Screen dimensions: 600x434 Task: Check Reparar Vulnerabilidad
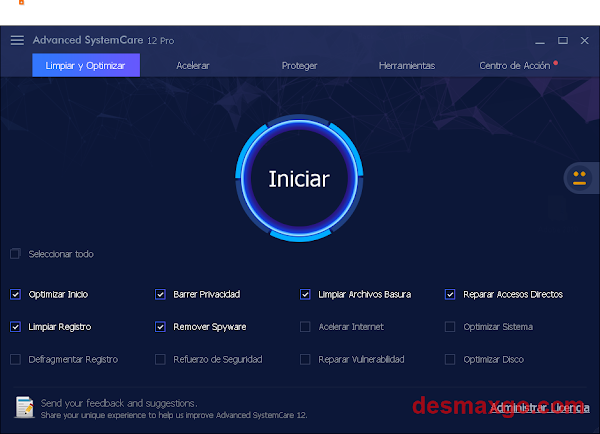tap(305, 359)
